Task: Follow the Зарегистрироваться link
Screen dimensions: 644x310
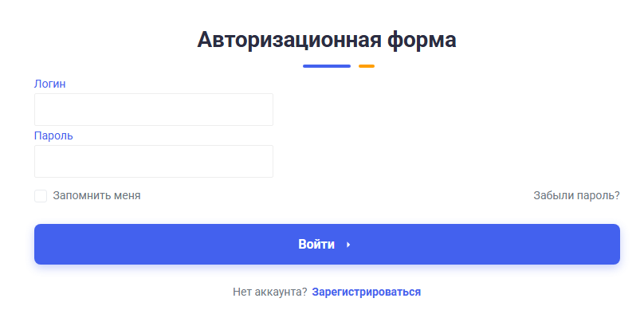Action: click(x=367, y=292)
